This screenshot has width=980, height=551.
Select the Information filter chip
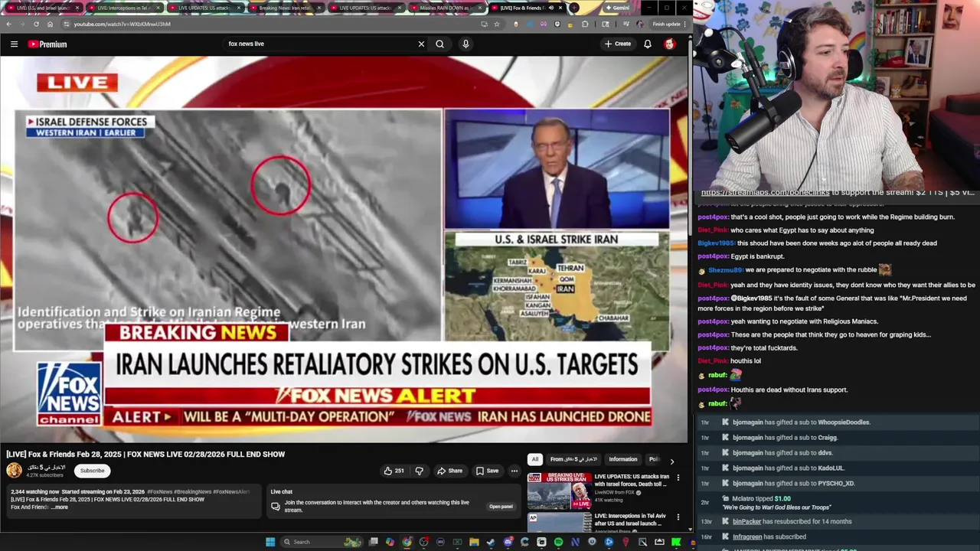point(622,459)
